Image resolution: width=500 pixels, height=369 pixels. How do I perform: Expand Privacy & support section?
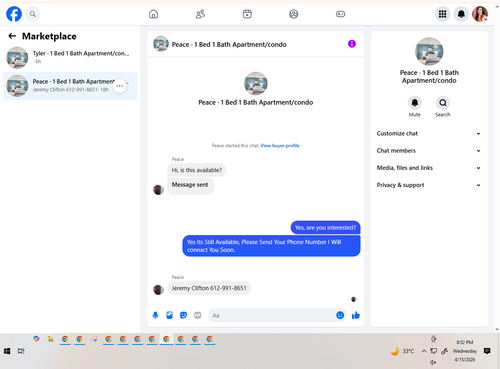(x=429, y=185)
